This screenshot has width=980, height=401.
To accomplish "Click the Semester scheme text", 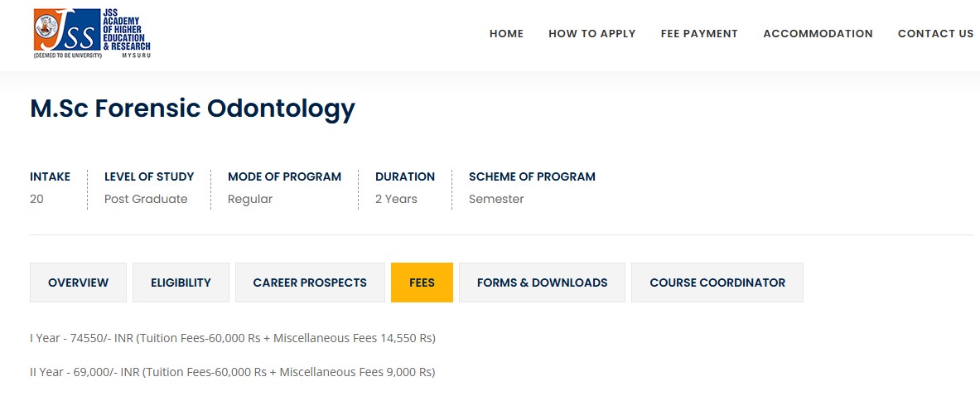I will coord(496,199).
